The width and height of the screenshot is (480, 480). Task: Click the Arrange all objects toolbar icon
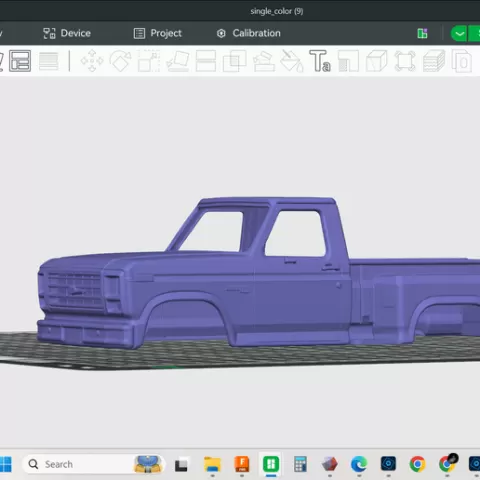[20, 61]
